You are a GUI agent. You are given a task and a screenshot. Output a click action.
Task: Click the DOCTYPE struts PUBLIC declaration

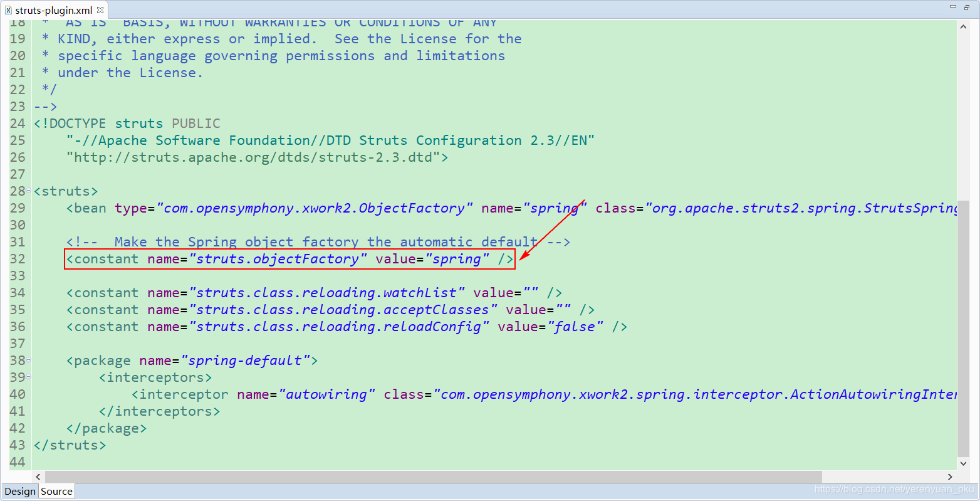coord(127,124)
